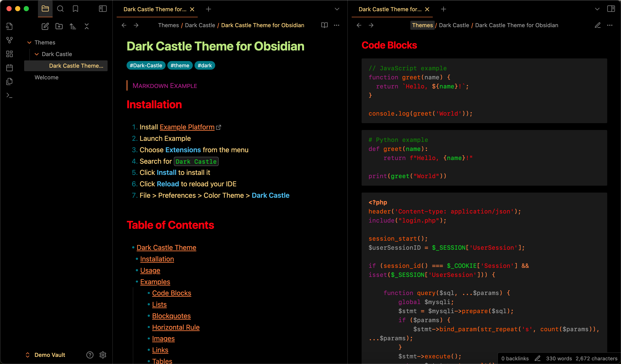Click the #theme tag
621x364 pixels.
click(x=180, y=66)
